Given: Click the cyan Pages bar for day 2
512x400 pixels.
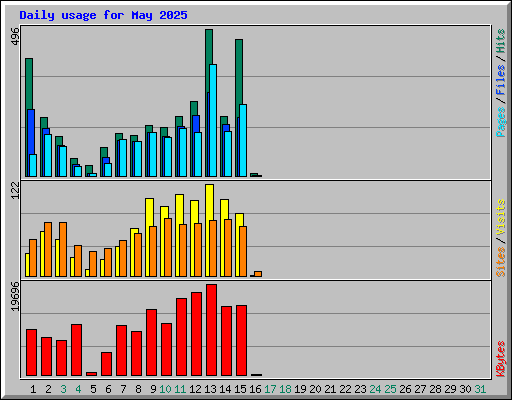Looking at the screenshot, I should (x=48, y=155).
